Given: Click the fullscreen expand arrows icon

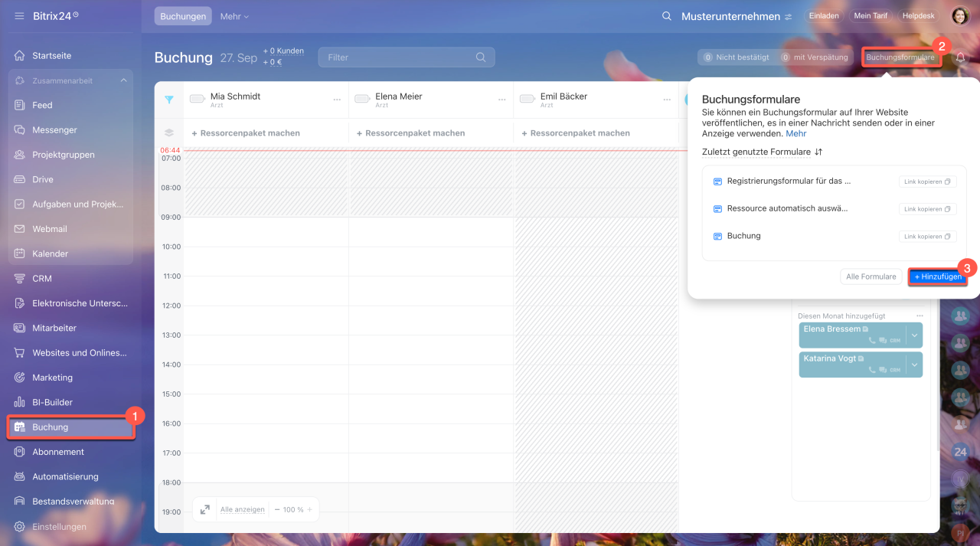Looking at the screenshot, I should click(x=205, y=509).
